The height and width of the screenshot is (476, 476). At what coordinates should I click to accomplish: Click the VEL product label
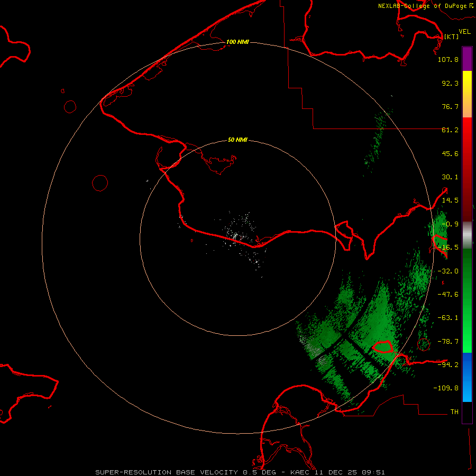(x=464, y=31)
